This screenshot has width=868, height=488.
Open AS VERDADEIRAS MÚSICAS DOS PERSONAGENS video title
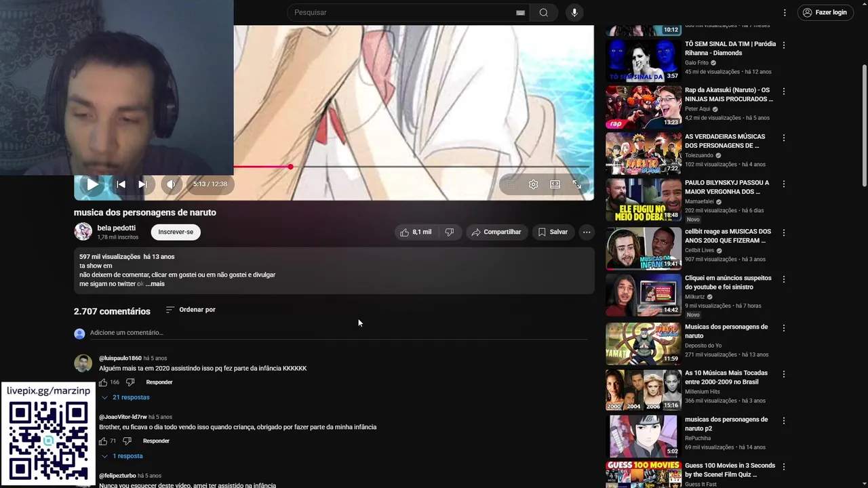click(725, 141)
